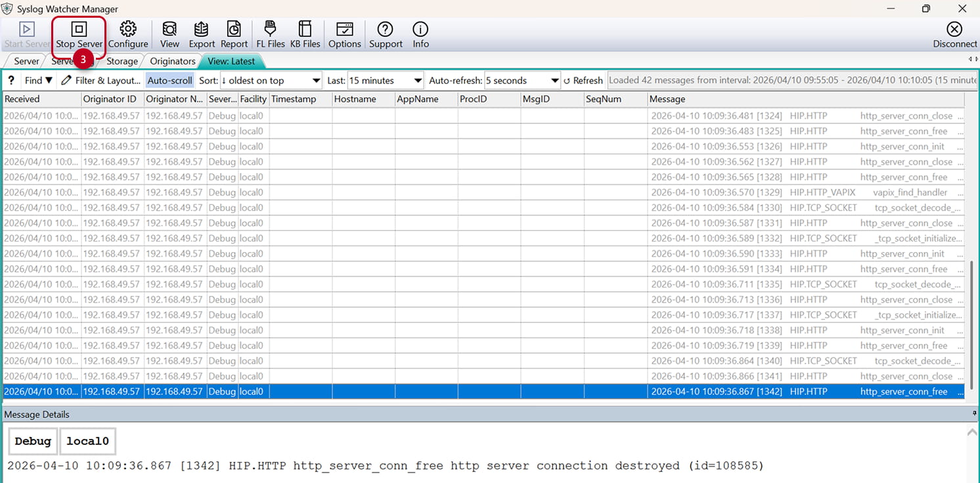Screen dimensions: 980x483
Task: Open KB Files toolbar icon
Action: click(x=305, y=29)
